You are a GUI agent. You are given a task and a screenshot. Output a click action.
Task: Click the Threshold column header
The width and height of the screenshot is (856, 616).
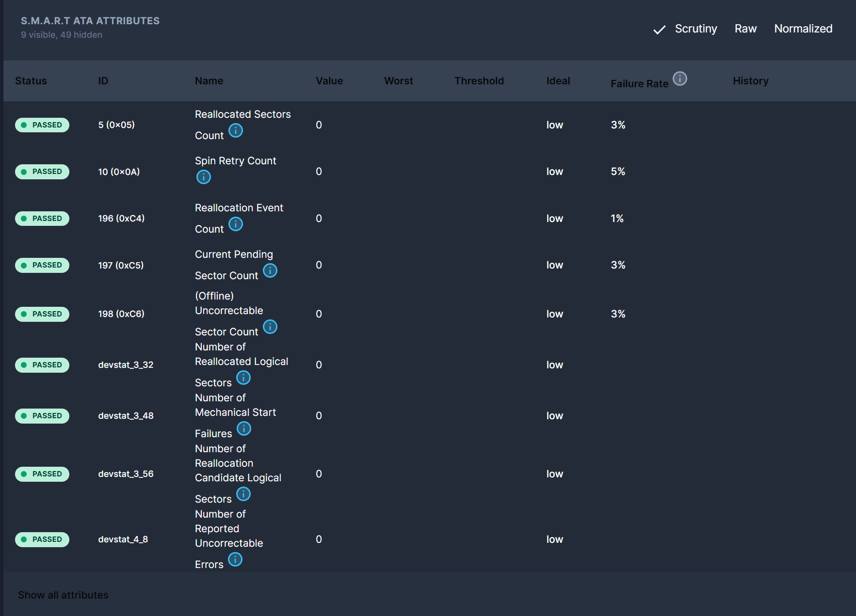pyautogui.click(x=479, y=81)
